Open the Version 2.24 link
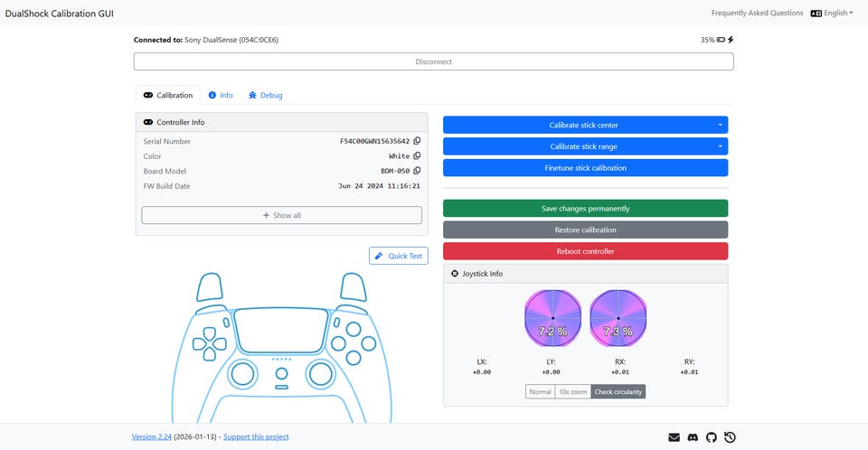The image size is (868, 450). [152, 436]
